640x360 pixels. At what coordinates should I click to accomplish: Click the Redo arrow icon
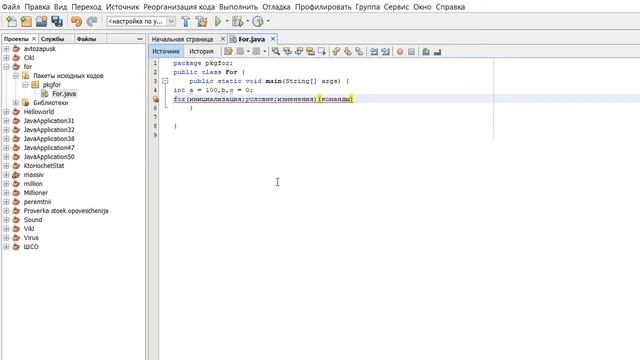coord(92,21)
